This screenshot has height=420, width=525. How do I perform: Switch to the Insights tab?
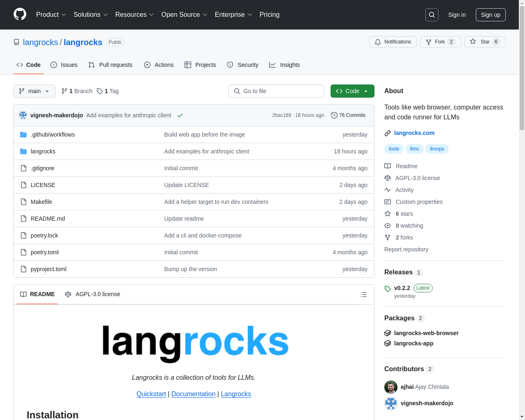click(284, 65)
